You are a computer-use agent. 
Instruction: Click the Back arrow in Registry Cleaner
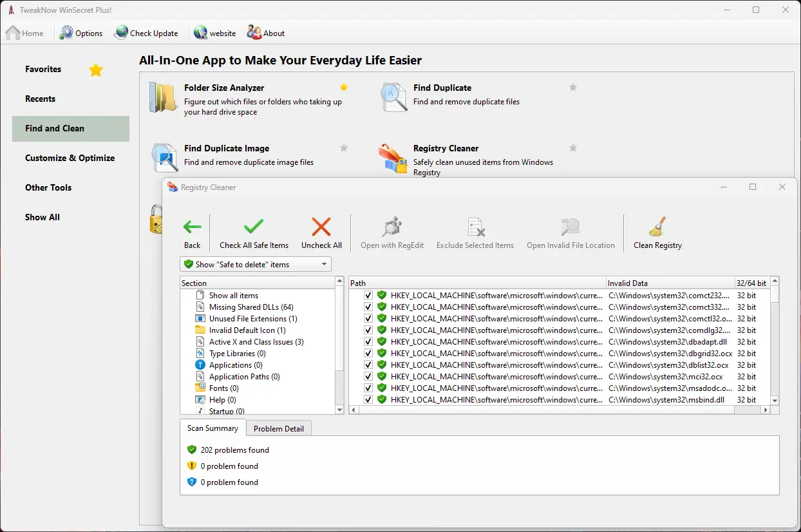click(x=192, y=227)
